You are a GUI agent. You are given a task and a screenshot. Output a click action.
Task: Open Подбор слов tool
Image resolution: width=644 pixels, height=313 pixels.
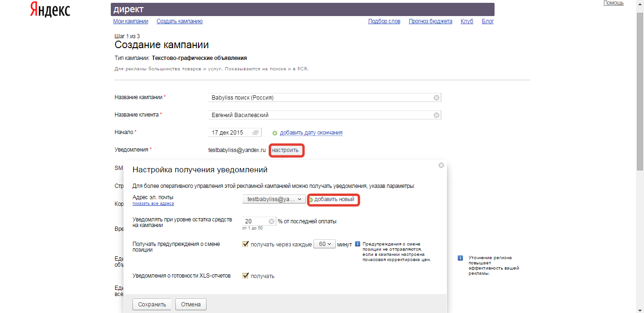[x=384, y=21]
